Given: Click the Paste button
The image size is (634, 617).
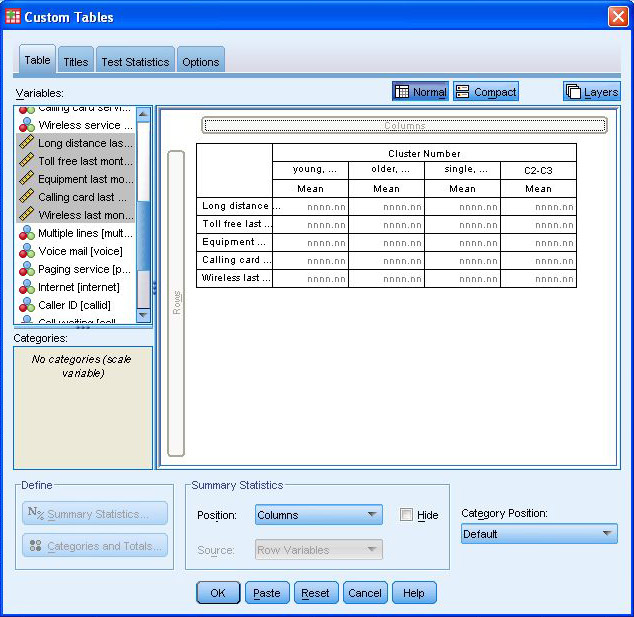Looking at the screenshot, I should [267, 593].
